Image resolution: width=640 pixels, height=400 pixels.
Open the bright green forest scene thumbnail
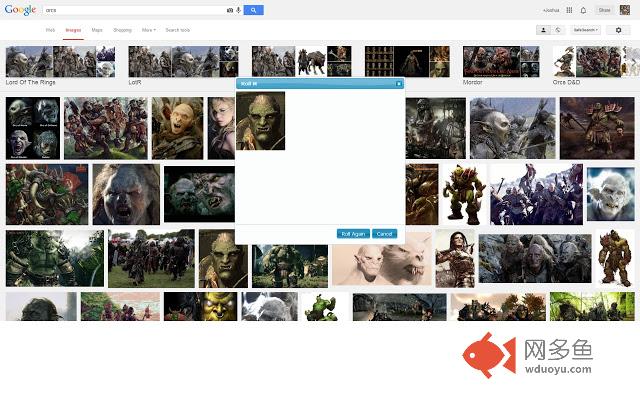click(x=592, y=306)
